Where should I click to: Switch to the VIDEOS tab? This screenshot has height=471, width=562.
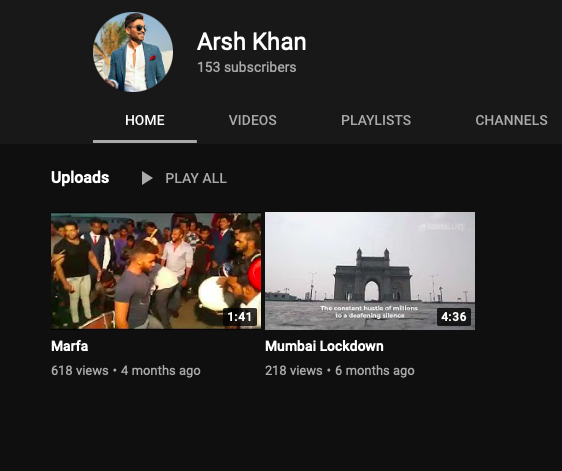coord(253,120)
